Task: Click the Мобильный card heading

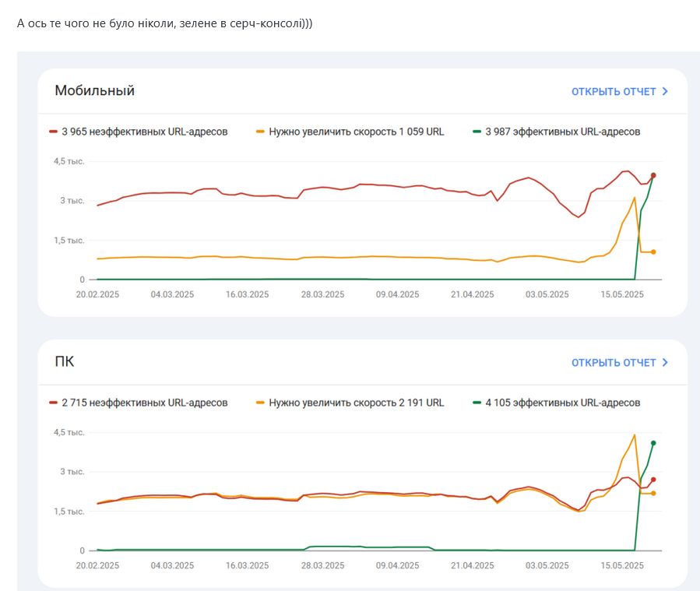Action: click(x=94, y=91)
